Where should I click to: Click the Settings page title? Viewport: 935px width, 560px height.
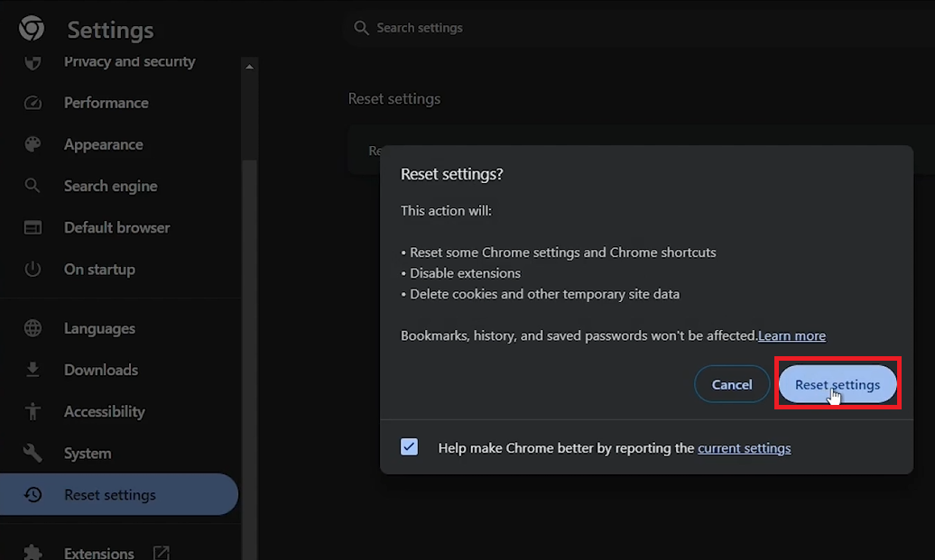pos(110,30)
